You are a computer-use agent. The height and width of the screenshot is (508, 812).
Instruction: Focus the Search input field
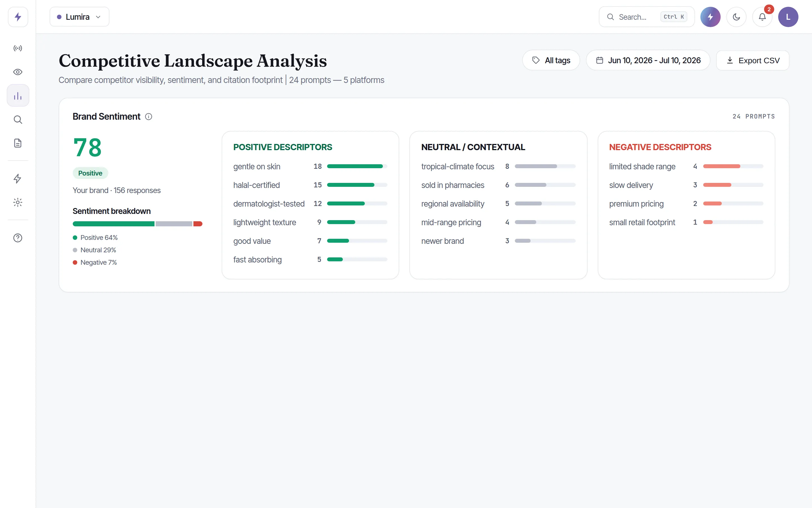point(646,17)
